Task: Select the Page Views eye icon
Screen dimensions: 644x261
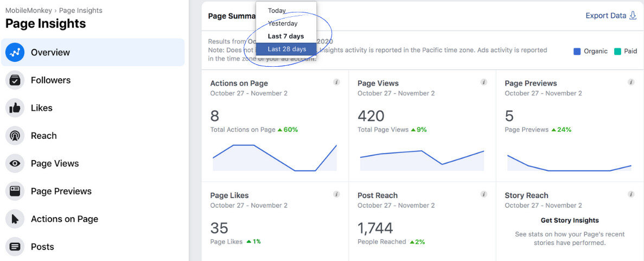Action: pos(15,163)
